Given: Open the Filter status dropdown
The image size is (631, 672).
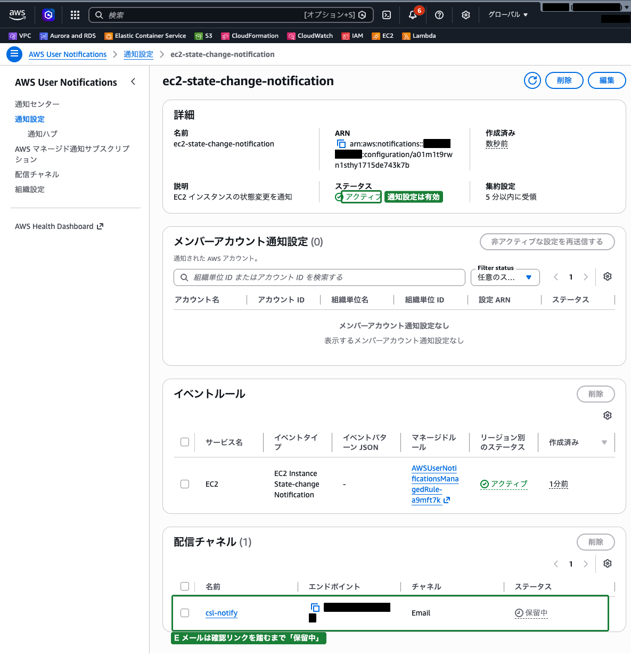Looking at the screenshot, I should [505, 277].
